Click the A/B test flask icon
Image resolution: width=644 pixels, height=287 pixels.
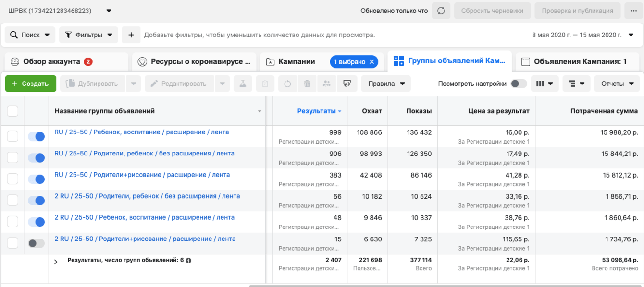(243, 84)
